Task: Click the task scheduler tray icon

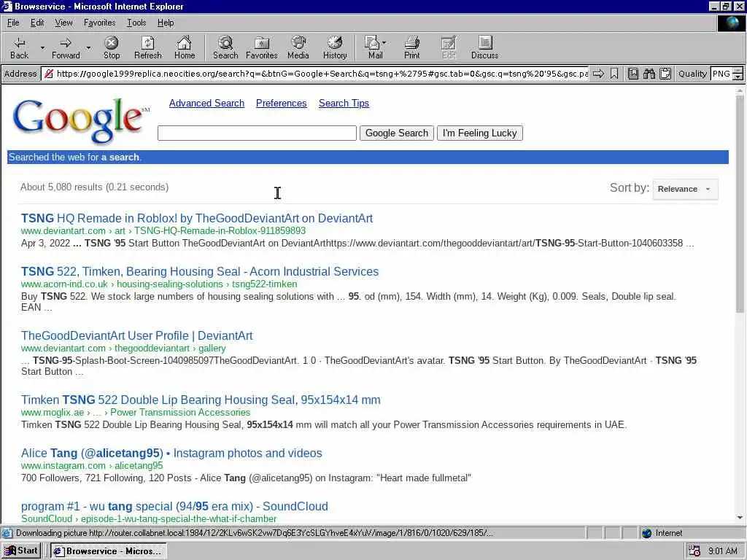Action: point(694,551)
